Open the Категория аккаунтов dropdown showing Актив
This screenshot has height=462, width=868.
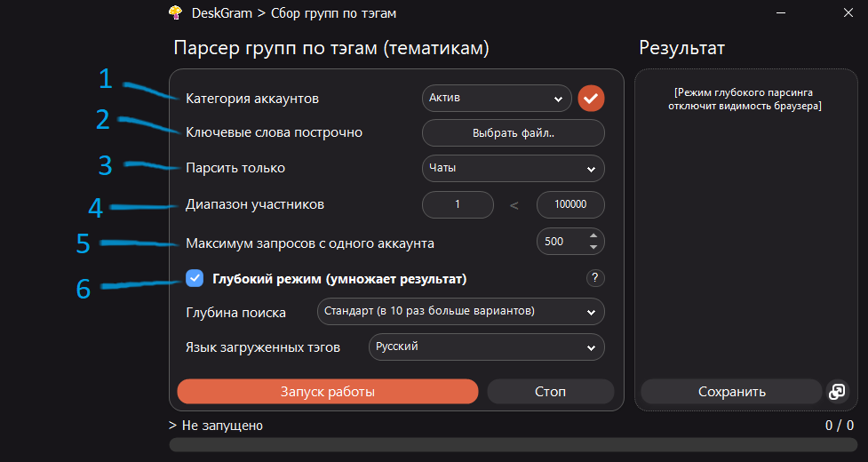[x=497, y=98]
